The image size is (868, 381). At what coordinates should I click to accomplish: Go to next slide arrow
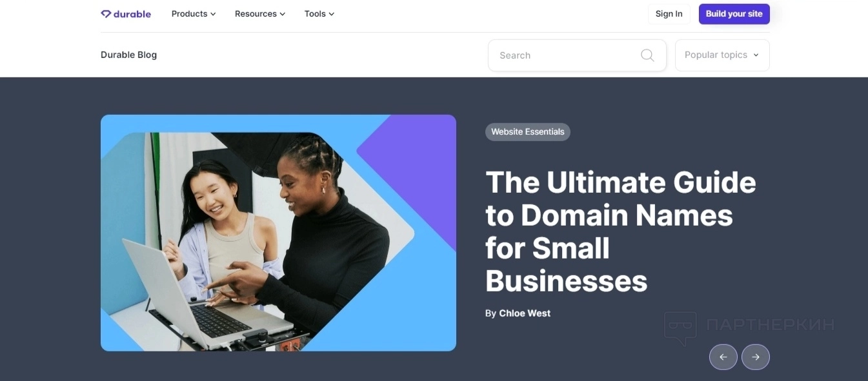tap(756, 357)
